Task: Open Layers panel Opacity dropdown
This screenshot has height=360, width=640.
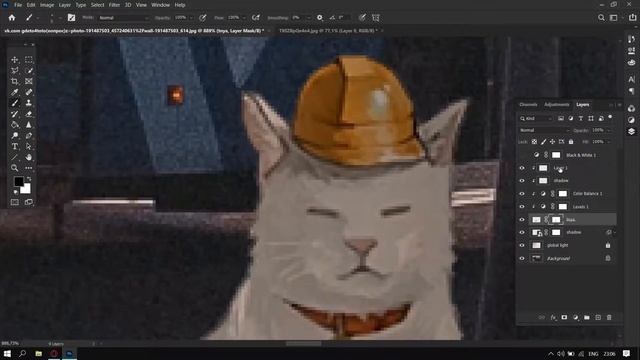Action: (609, 130)
